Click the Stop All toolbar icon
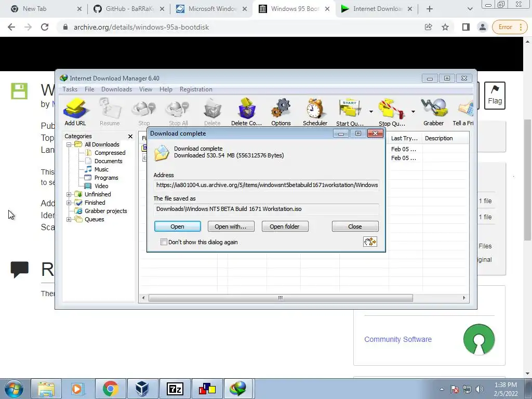Image resolution: width=532 pixels, height=399 pixels. 178,112
